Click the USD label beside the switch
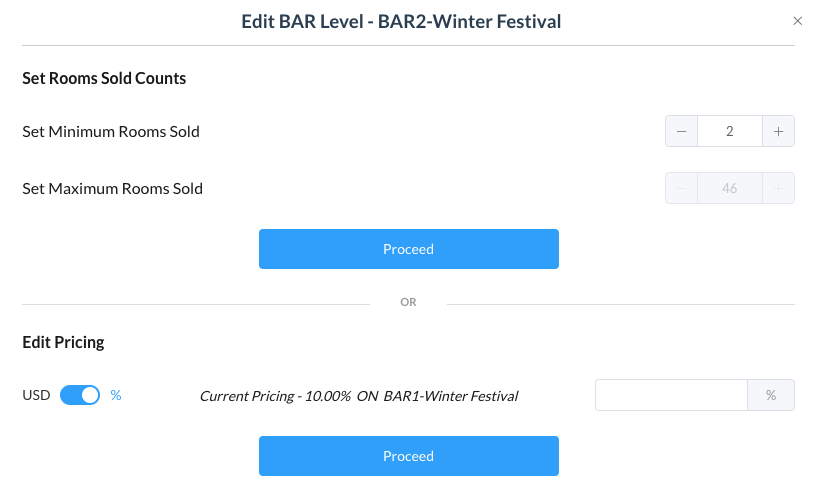 tap(36, 395)
